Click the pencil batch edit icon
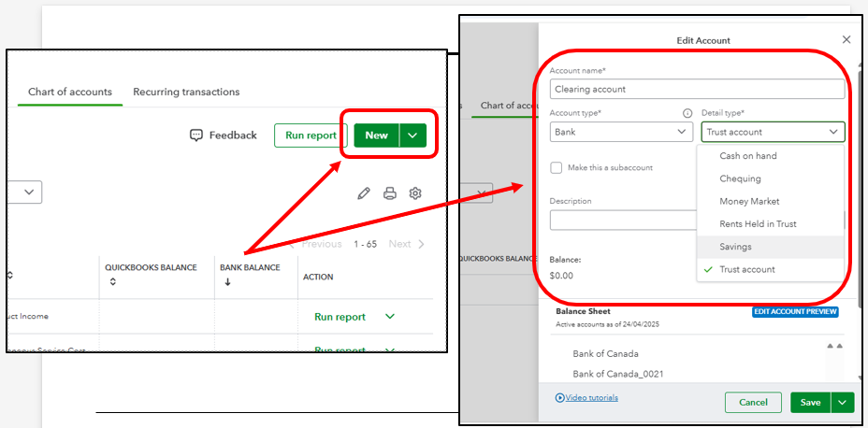 [364, 193]
